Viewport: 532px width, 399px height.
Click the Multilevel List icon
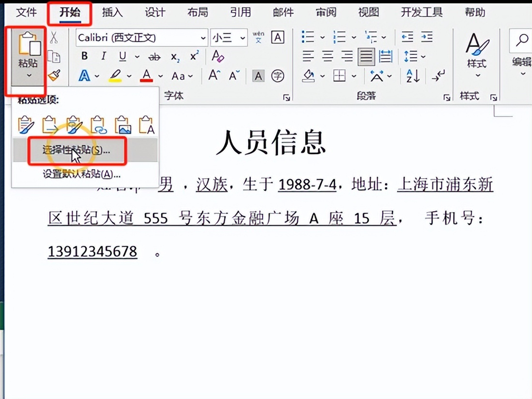coord(371,37)
